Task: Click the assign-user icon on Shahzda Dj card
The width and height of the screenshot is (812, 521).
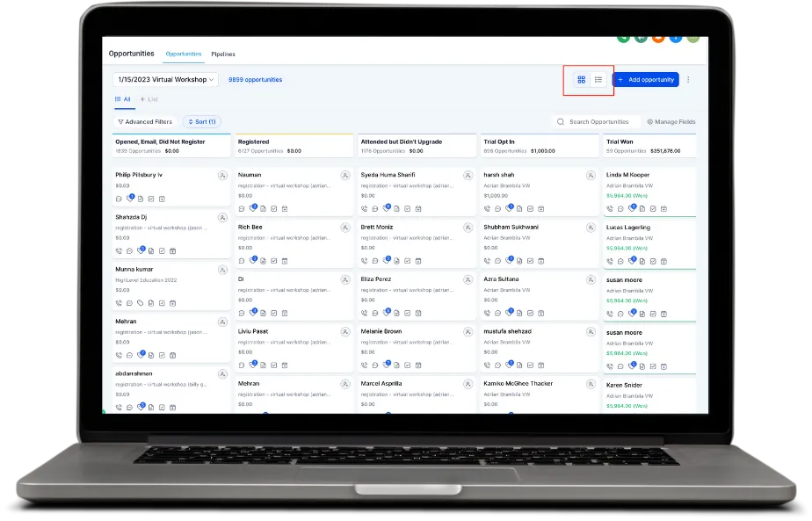Action: point(222,218)
